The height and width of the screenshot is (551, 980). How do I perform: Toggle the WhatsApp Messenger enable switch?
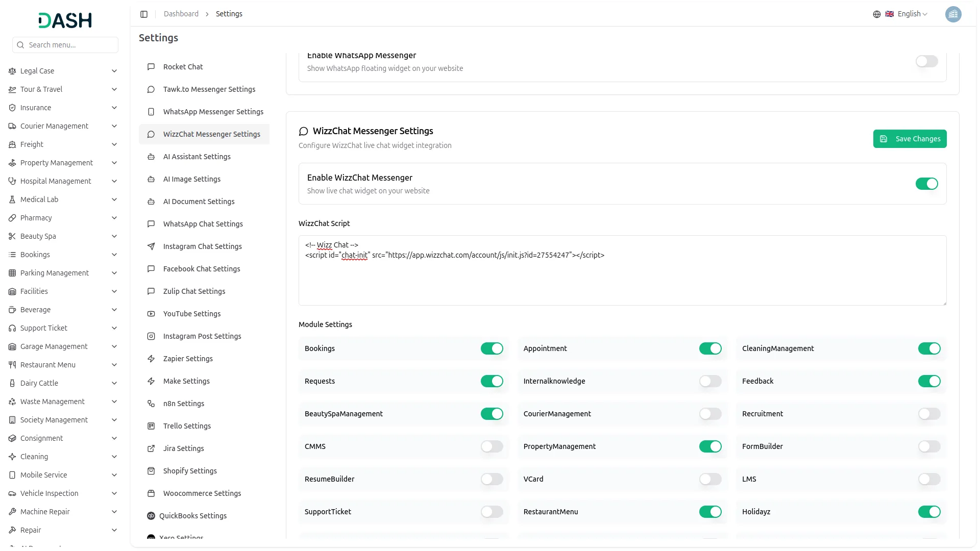(x=926, y=61)
